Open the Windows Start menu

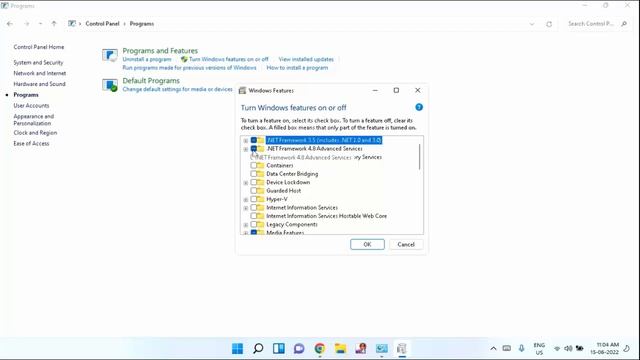238,349
